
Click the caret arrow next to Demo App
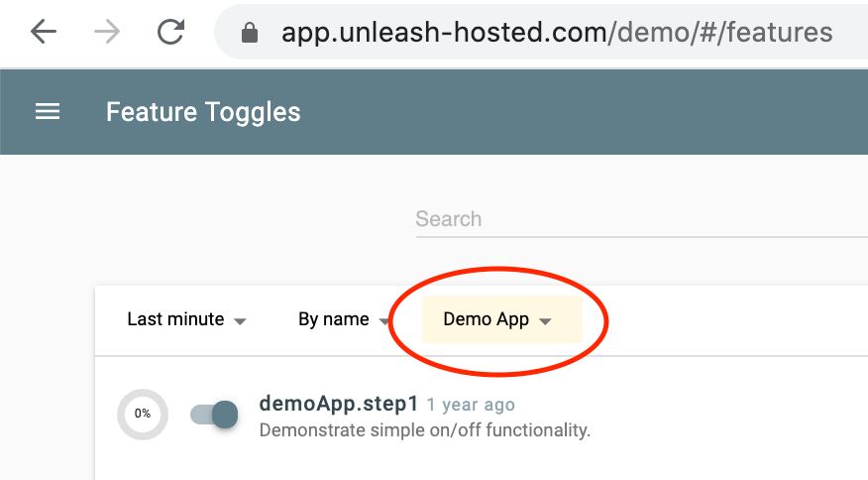point(545,320)
